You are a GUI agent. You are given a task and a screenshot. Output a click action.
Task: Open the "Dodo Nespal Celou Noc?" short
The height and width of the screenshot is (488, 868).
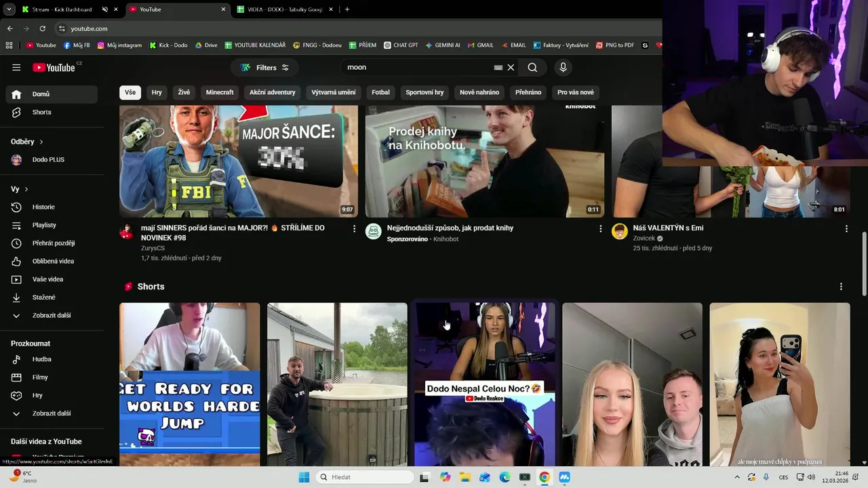pos(485,384)
